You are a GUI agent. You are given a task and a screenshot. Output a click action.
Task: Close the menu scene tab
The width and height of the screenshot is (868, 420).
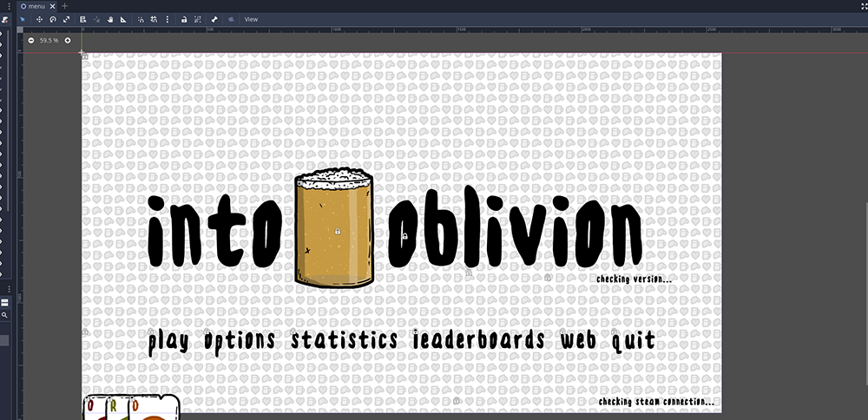(53, 6)
